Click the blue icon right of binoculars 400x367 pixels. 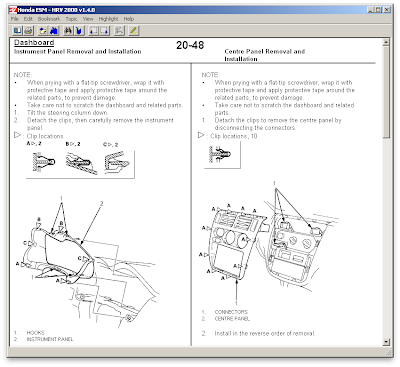79,31
